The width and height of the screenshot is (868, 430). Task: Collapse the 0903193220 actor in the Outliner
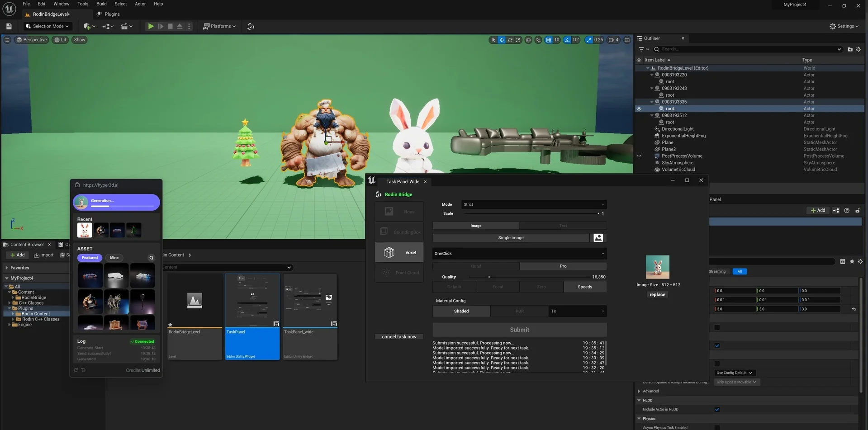(652, 75)
